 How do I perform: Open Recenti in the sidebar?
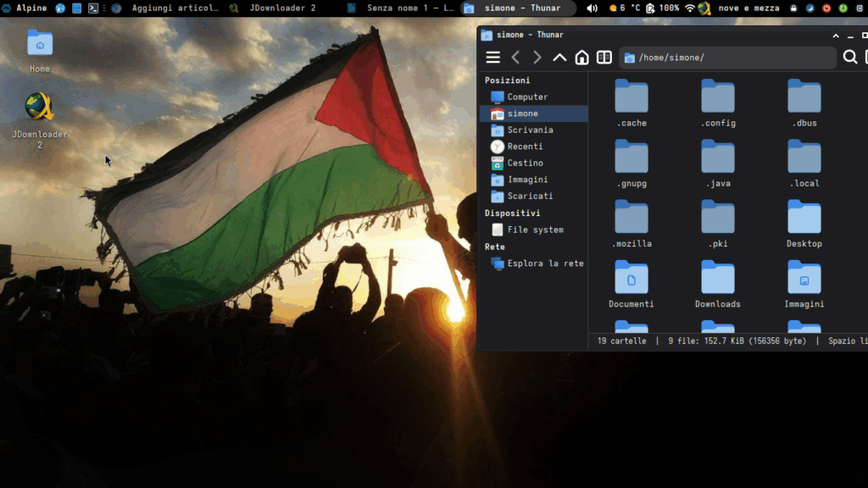(525, 147)
